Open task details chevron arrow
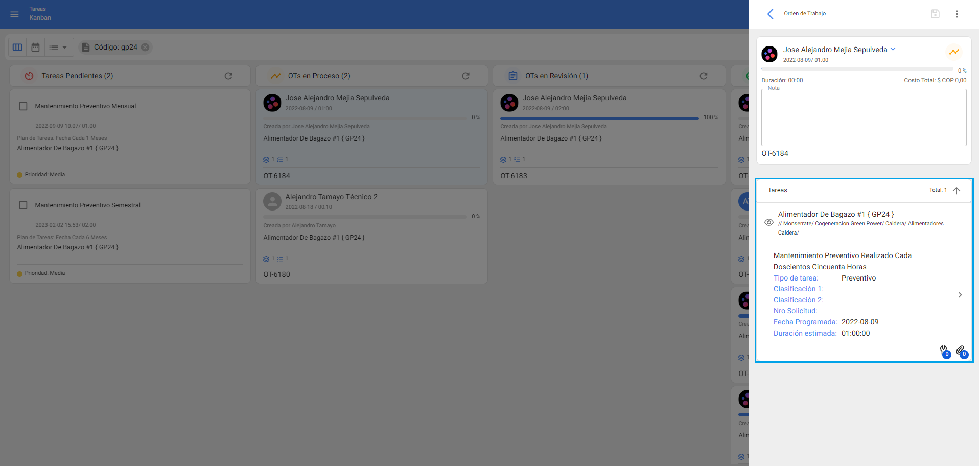This screenshot has height=466, width=980. (x=960, y=295)
